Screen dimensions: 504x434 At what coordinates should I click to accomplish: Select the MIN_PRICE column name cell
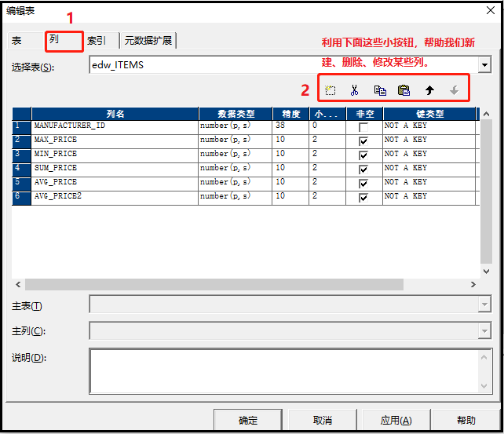point(115,156)
